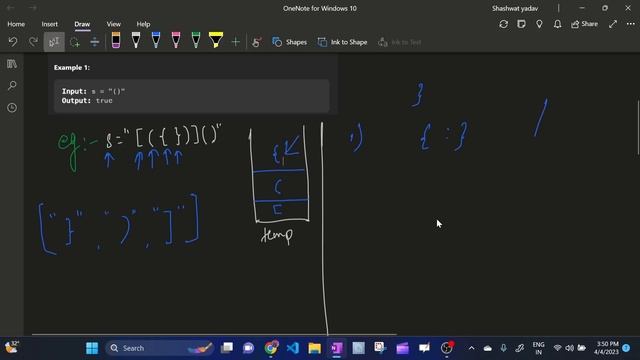
Task: Enter full screen mode
Action: pyautogui.click(x=613, y=24)
